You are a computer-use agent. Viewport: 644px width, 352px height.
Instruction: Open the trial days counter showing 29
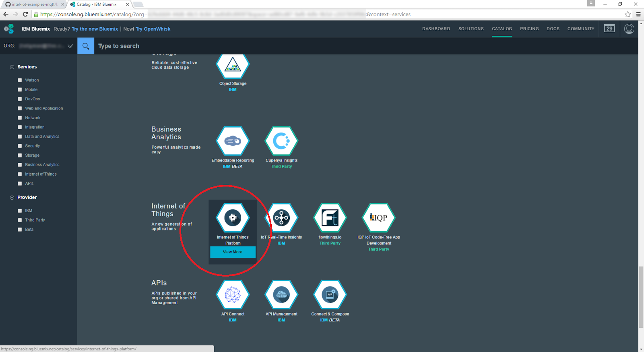609,29
